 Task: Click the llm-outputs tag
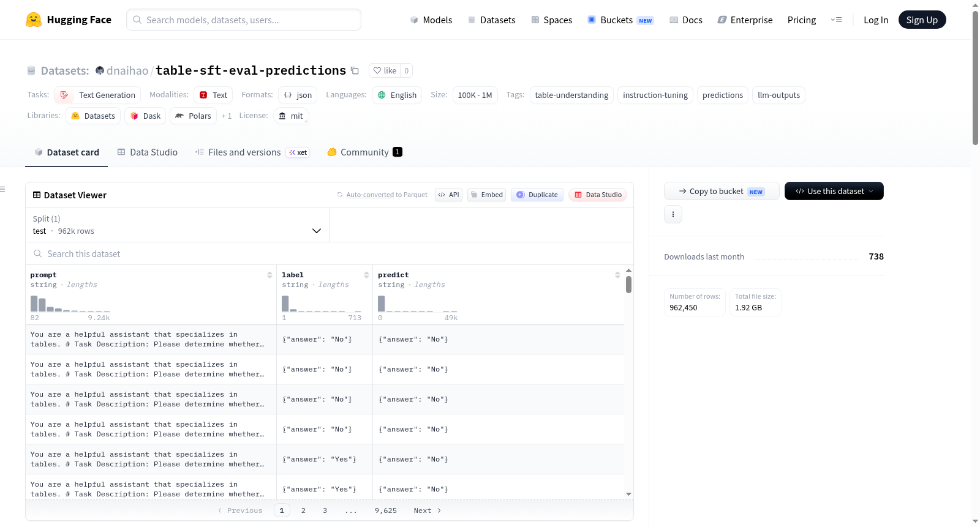pos(778,95)
